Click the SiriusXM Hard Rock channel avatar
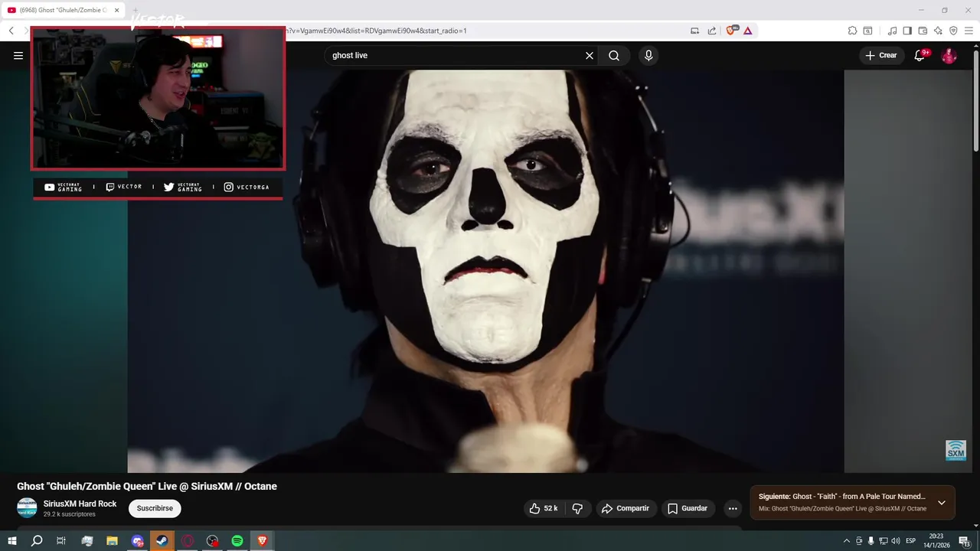This screenshot has width=980, height=551. (x=27, y=507)
